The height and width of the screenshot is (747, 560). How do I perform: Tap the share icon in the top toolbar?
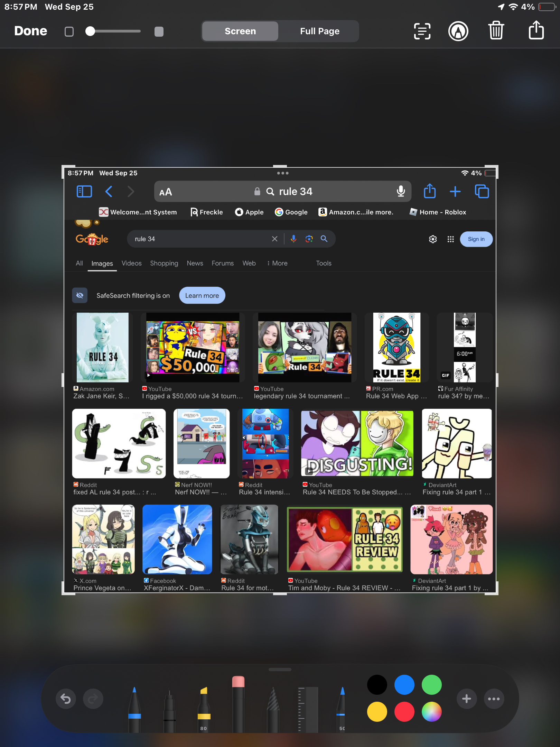(536, 30)
